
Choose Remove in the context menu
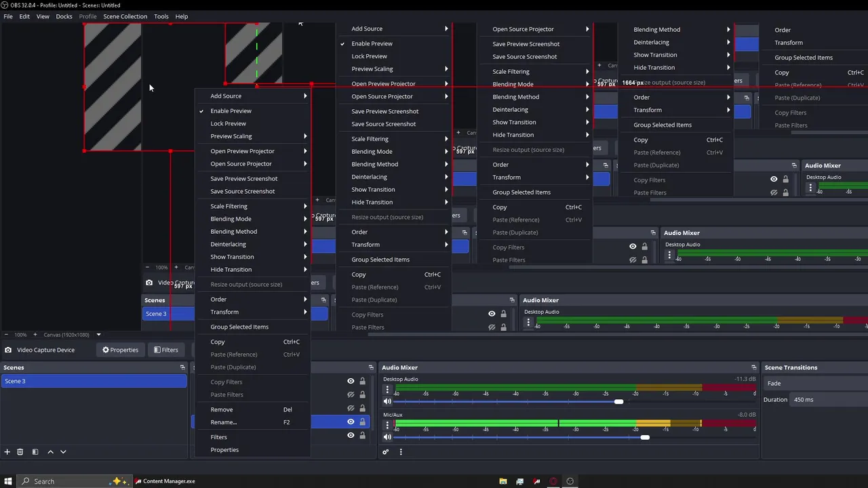pos(252,409)
